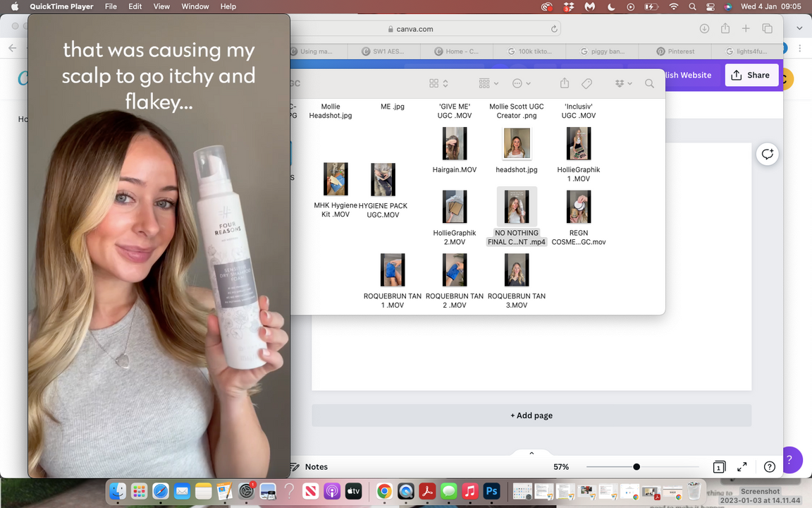
Task: Select the HollieGraphik 2.MOV file
Action: coord(455,218)
